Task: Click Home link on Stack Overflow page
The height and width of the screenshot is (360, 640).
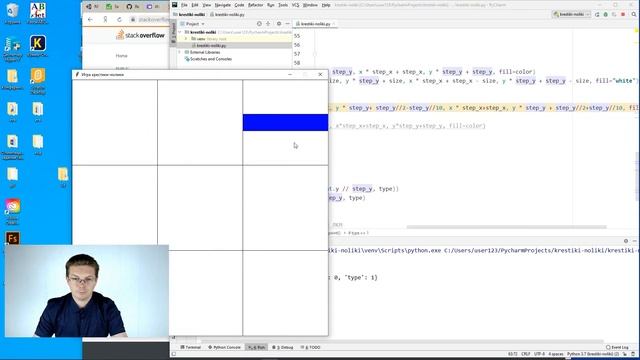Action: click(x=121, y=56)
